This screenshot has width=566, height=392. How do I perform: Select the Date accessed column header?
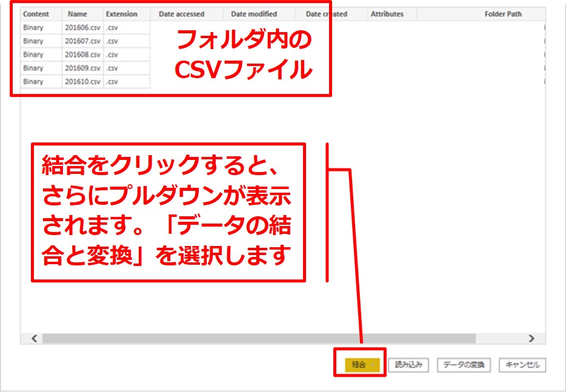pos(181,14)
